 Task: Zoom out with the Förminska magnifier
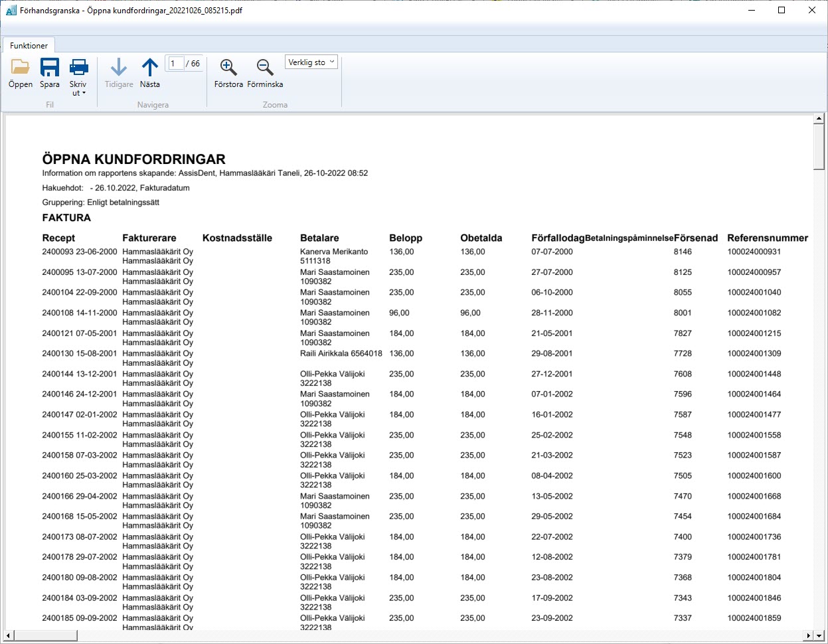click(265, 68)
